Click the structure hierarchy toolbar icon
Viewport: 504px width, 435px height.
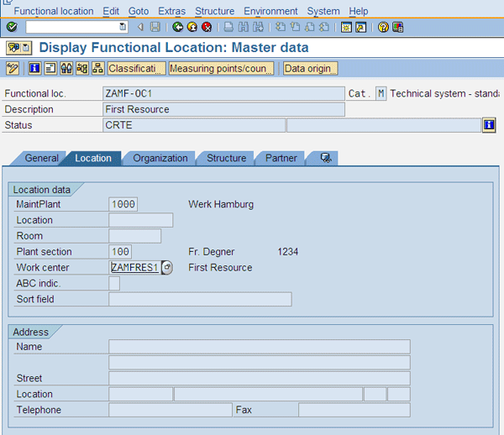(x=97, y=68)
